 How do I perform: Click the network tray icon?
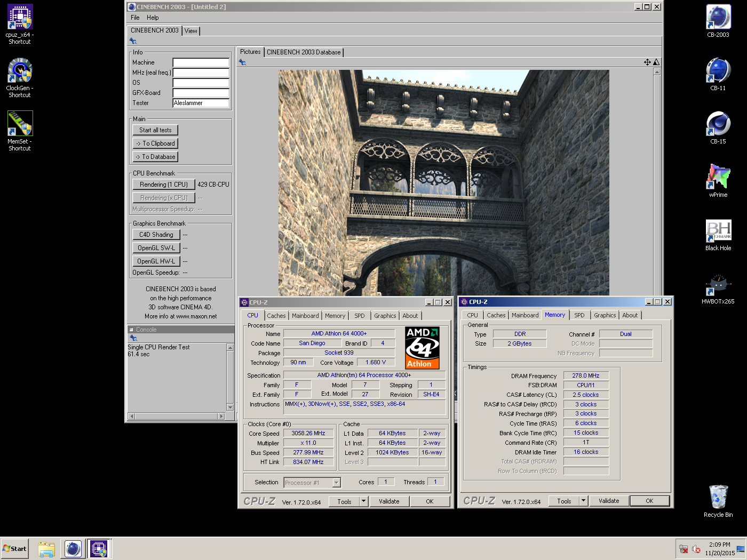click(684, 549)
